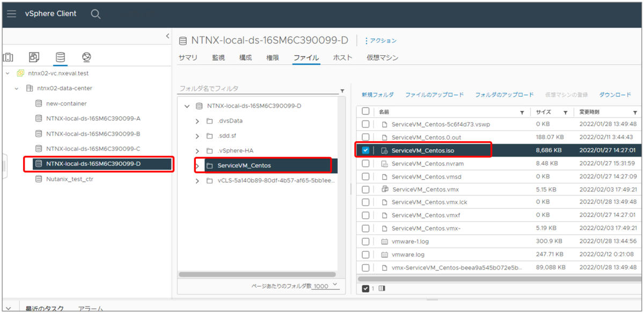Image resolution: width=644 pixels, height=313 pixels.
Task: Collapse the ntnx02-data-center tree node
Action: pos(17,89)
